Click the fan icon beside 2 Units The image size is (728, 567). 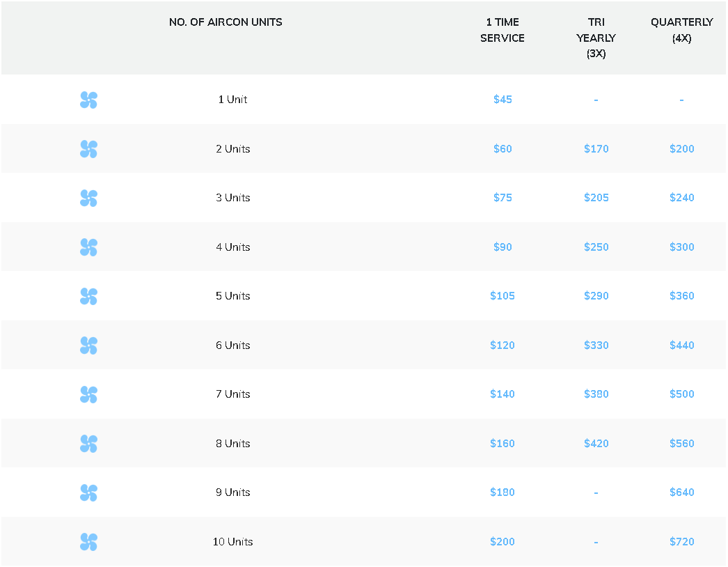pos(88,149)
